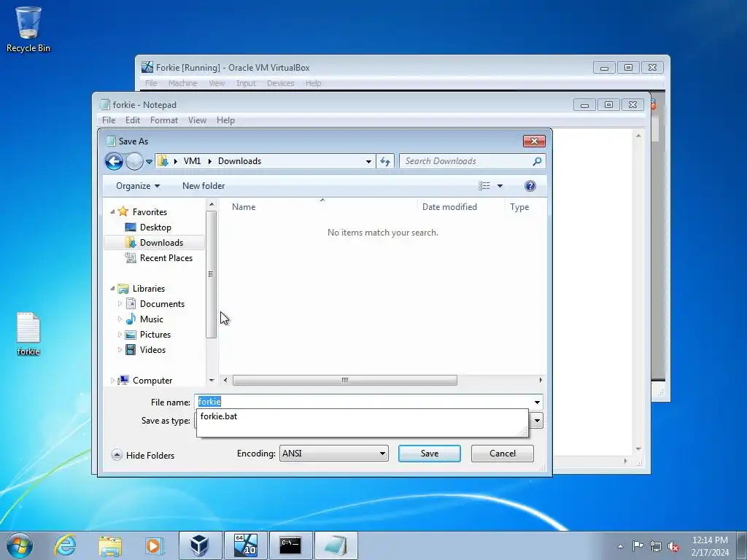Open the Organize dropdown menu
The width and height of the screenshot is (747, 560).
[138, 186]
